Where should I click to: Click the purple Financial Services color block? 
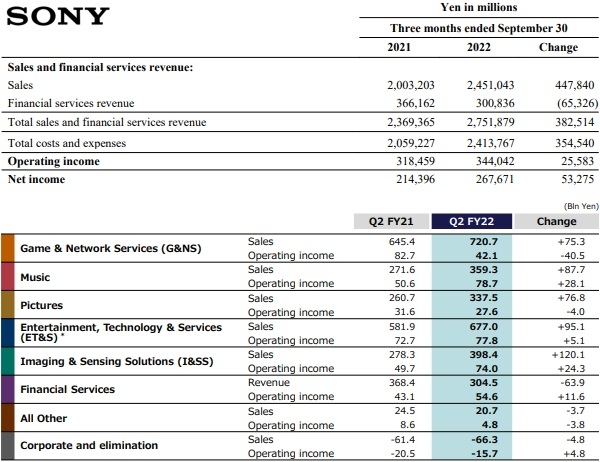coord(8,389)
